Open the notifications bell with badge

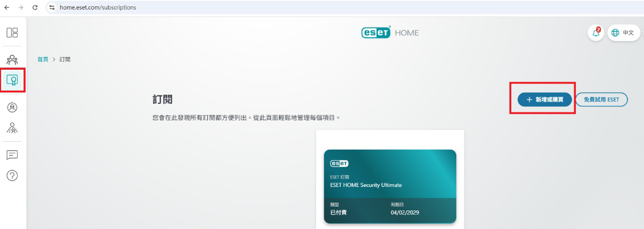tap(595, 32)
